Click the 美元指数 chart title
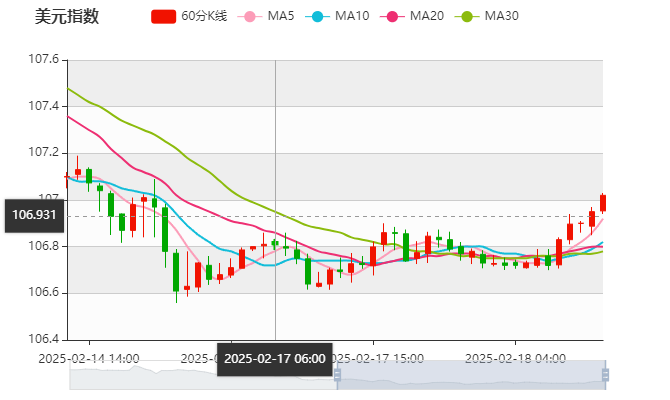670x400 pixels. coord(66,16)
